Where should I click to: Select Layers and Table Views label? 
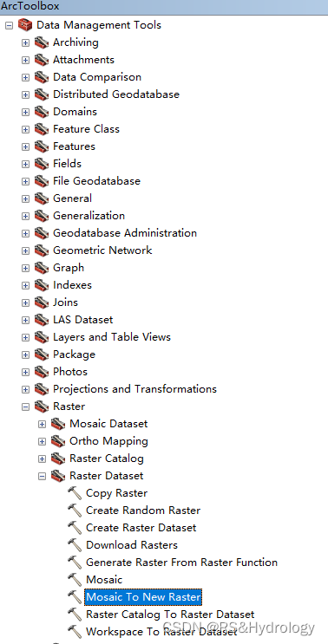click(x=112, y=337)
